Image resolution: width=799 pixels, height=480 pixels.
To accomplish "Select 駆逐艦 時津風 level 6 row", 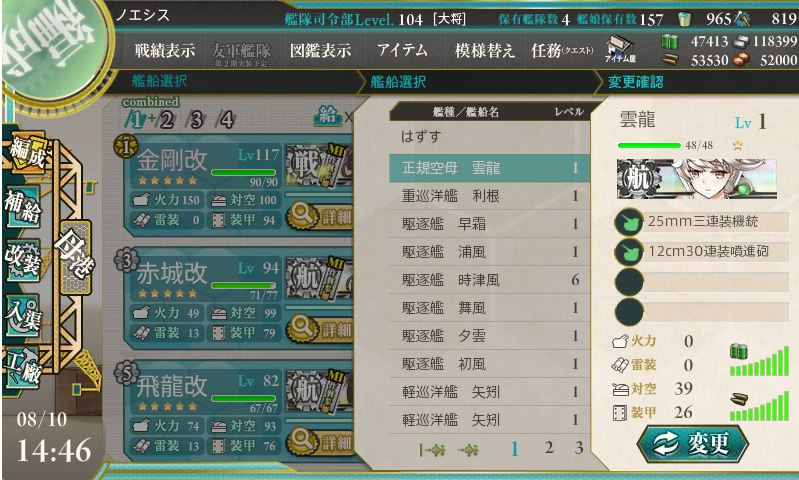I will (489, 280).
